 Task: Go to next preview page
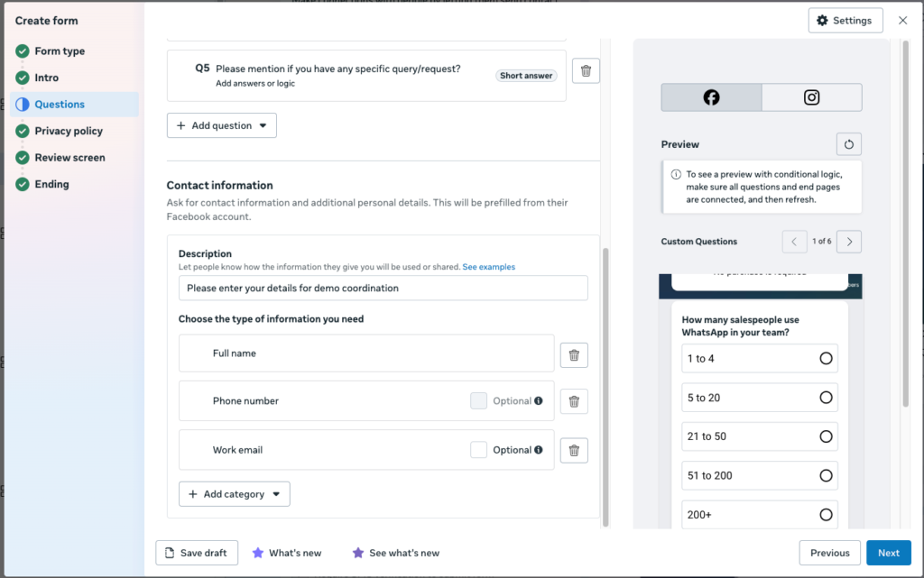(x=849, y=242)
